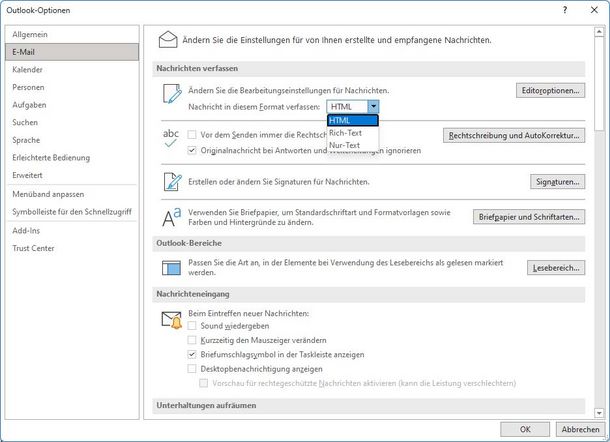Select the E-Mail options category
This screenshot has height=442, width=610.
coord(72,52)
